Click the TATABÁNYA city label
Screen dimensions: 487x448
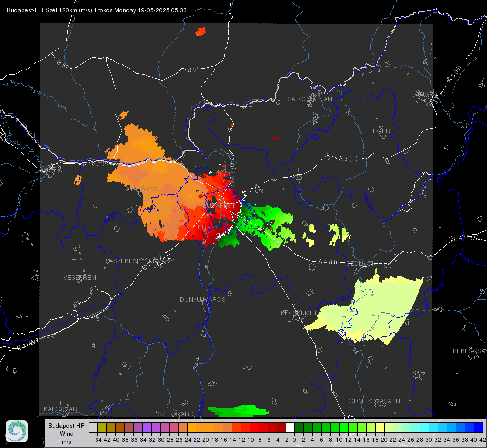tap(140, 189)
